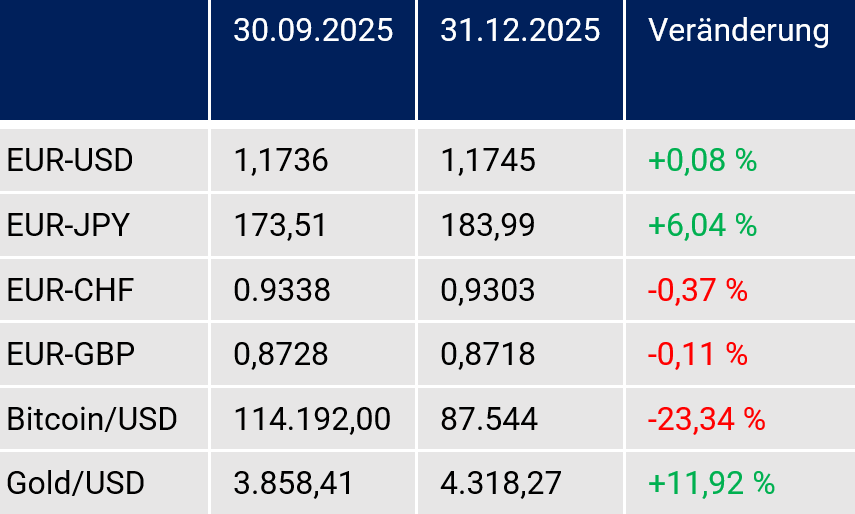855x514 pixels.
Task: Click the EUR-USD value 1,1745
Action: click(488, 160)
